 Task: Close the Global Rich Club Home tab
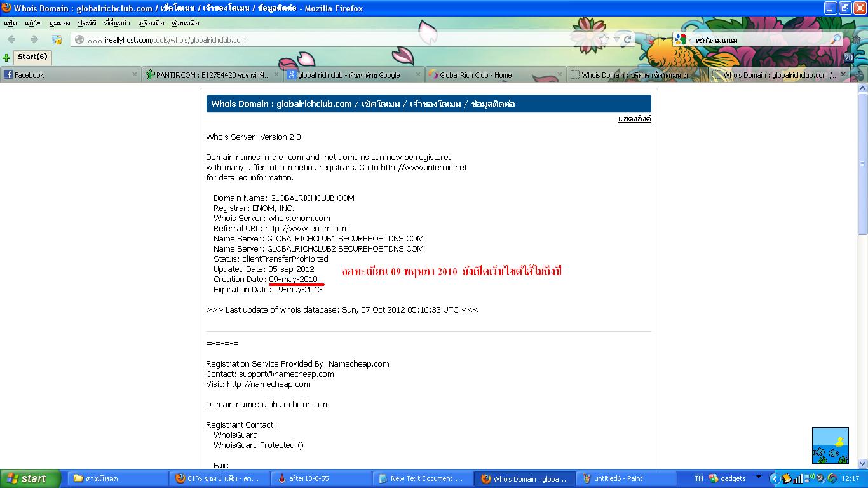[x=559, y=74]
